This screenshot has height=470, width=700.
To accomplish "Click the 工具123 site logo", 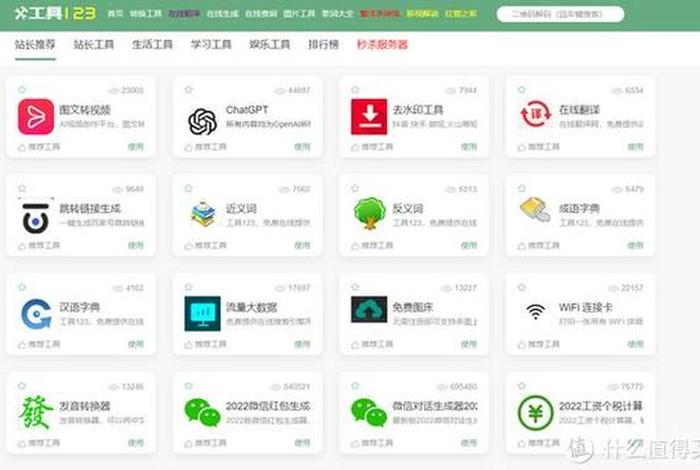I will 55,13.
